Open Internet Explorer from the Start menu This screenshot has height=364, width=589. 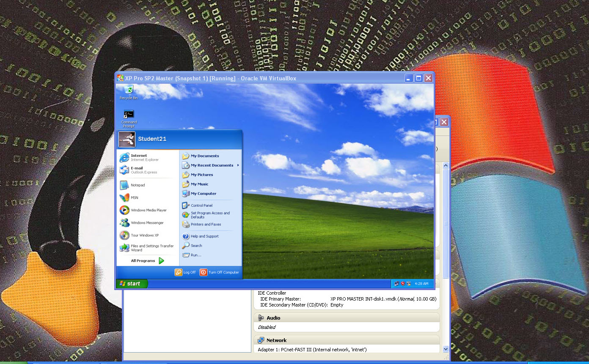coord(139,158)
